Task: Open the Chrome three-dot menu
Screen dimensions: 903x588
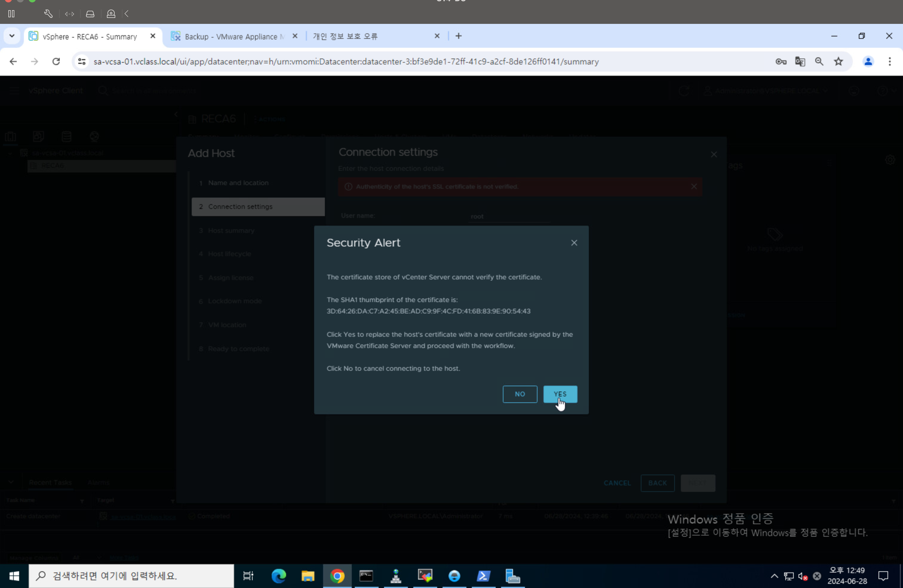Action: pos(889,61)
